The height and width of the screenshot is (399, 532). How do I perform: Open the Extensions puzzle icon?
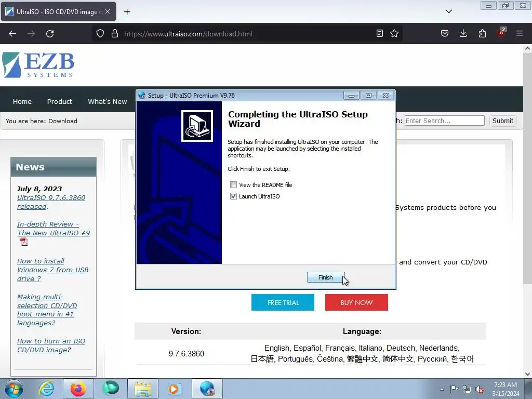click(482, 33)
